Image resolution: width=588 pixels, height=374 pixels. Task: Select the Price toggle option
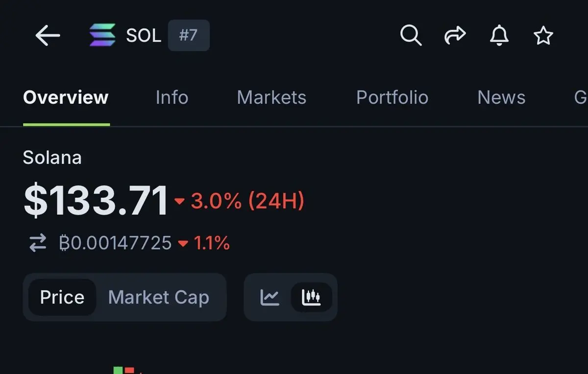point(62,297)
